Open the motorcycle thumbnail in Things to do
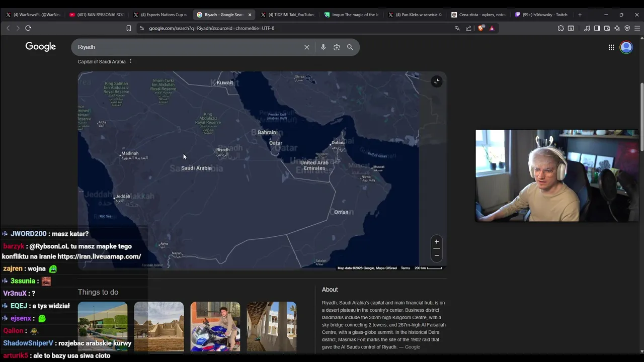 coord(215,326)
